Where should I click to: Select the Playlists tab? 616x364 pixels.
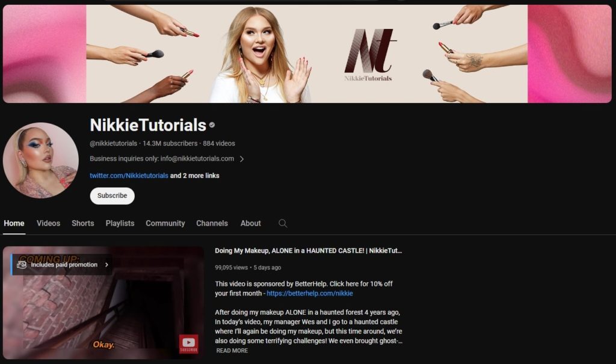click(x=120, y=223)
